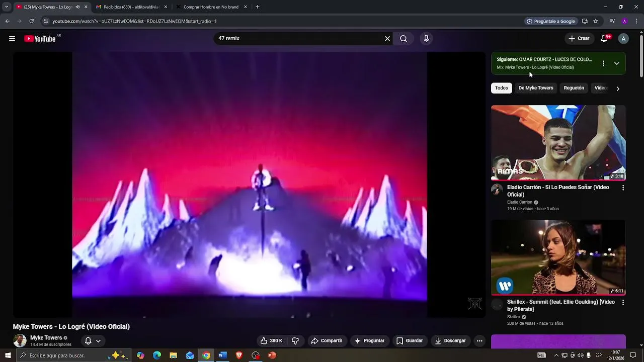Open the taskbar volume icon

[580, 355]
